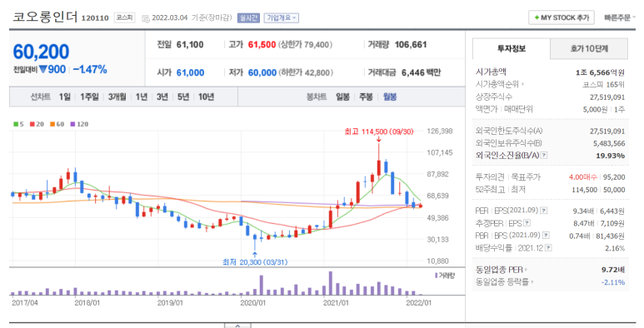Select the 1년 line chart period
644x328 pixels.
coord(142,97)
